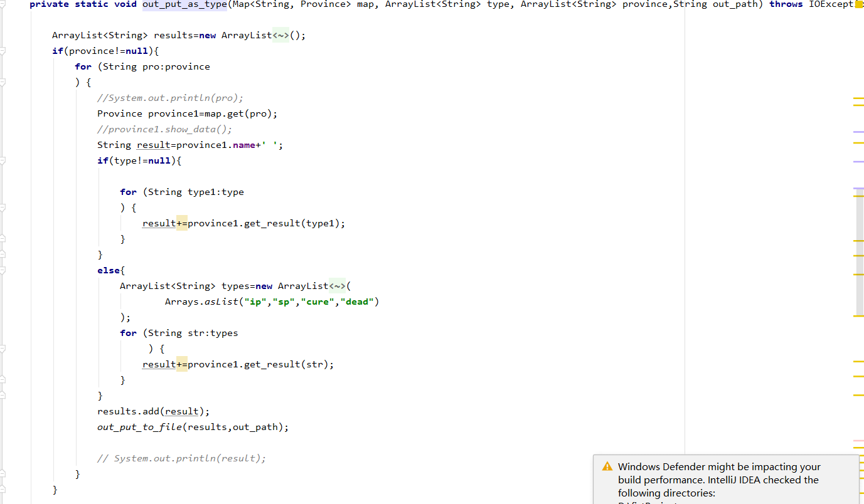The image size is (864, 504).
Task: Click str:types in the for loop
Action: tap(213, 333)
